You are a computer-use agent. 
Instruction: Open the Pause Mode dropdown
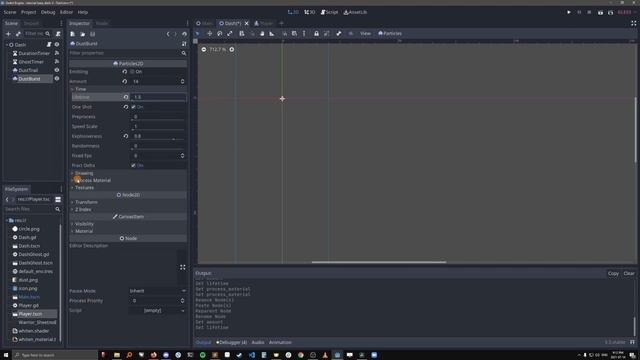pyautogui.click(x=158, y=291)
